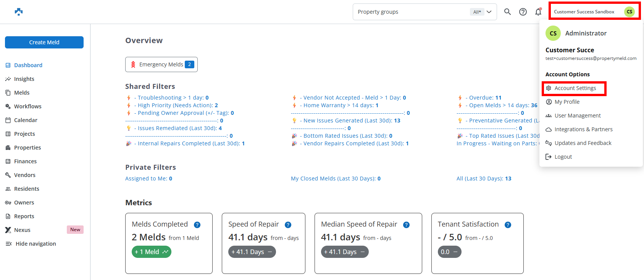This screenshot has height=280, width=644.
Task: Toggle Customer Success Sandbox account menu
Action: pos(594,12)
